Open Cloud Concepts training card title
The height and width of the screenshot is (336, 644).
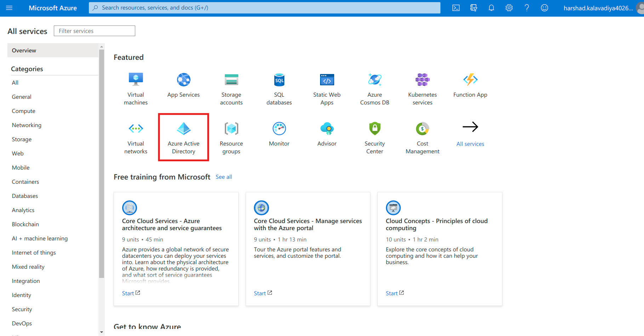tap(437, 224)
